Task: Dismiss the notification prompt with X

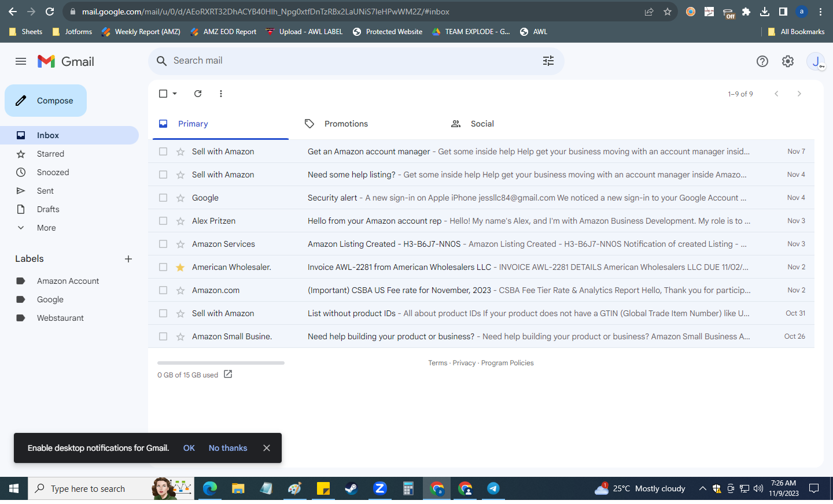Action: tap(267, 448)
